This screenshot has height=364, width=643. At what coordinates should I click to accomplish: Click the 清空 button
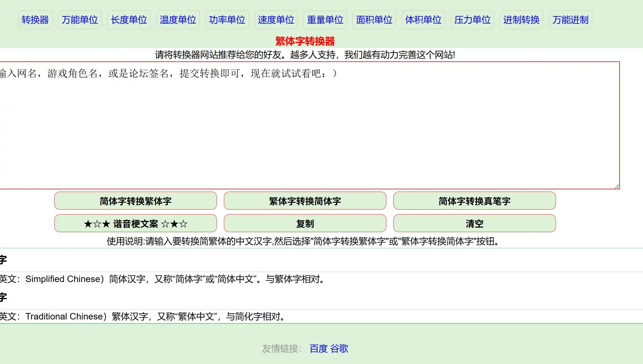point(475,223)
